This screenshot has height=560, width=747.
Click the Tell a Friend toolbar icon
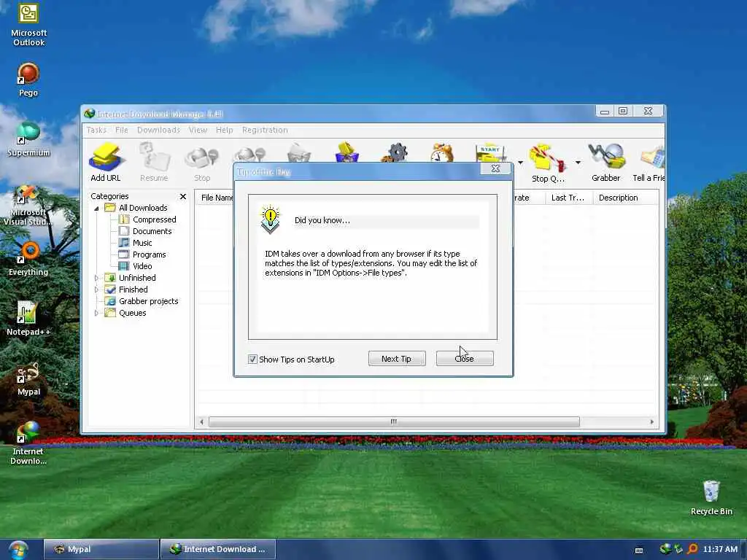point(649,162)
